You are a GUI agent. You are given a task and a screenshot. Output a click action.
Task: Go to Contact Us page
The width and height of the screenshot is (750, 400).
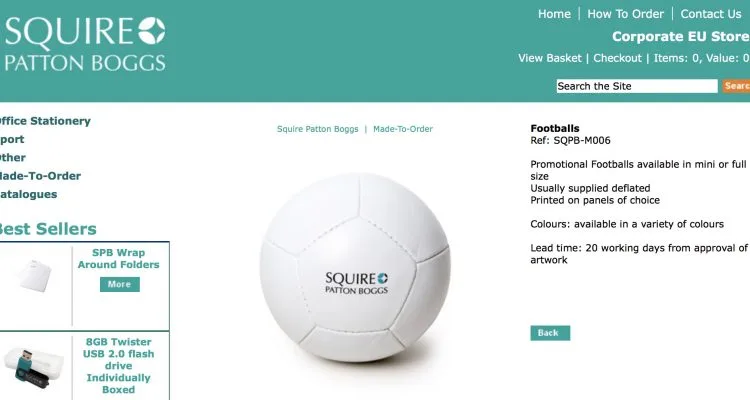710,14
